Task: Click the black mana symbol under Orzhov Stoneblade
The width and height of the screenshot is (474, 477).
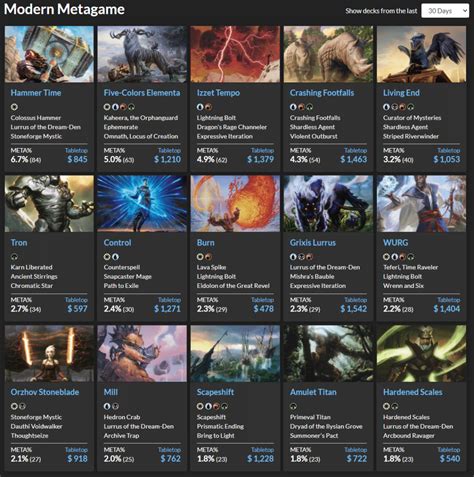Action: tap(22, 406)
